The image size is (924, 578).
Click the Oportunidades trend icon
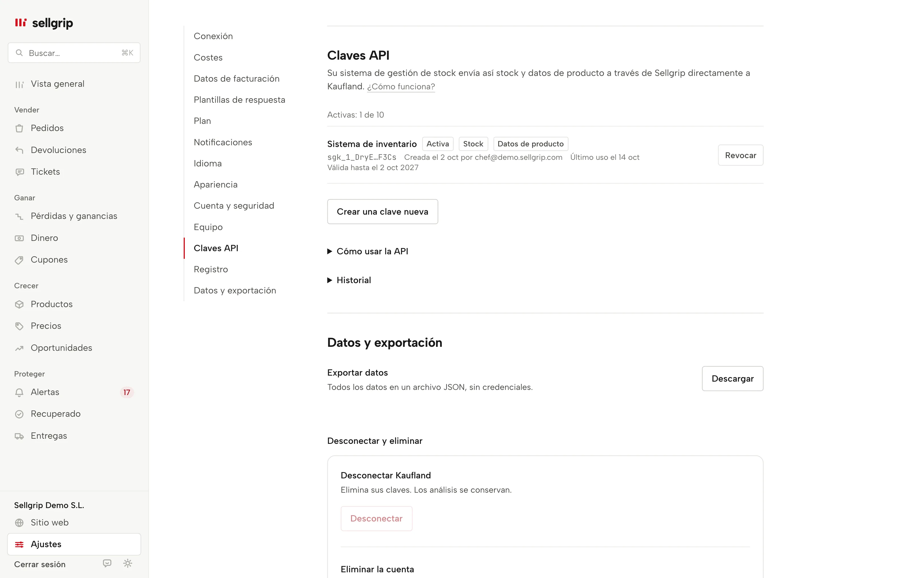tap(19, 348)
